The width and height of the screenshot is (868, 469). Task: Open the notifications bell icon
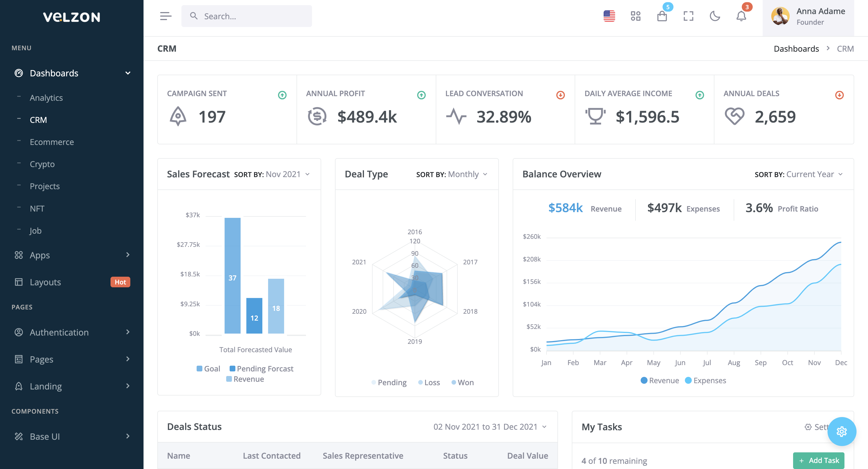pos(741,16)
